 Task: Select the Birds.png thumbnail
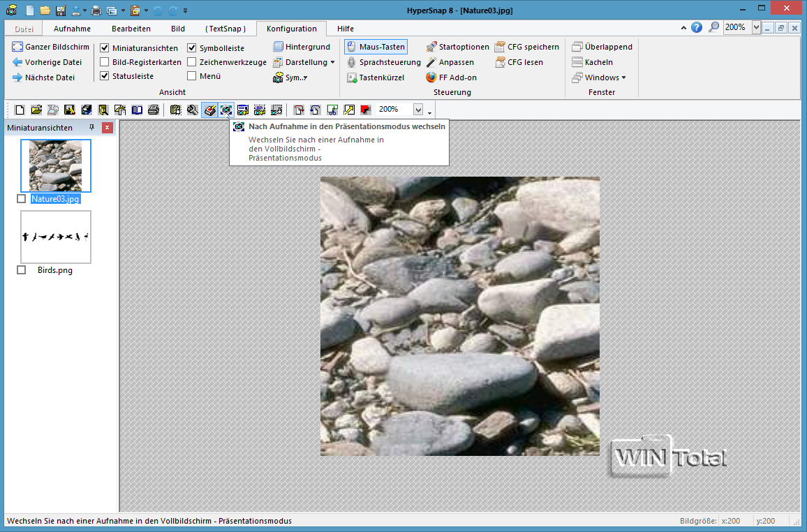tap(56, 237)
